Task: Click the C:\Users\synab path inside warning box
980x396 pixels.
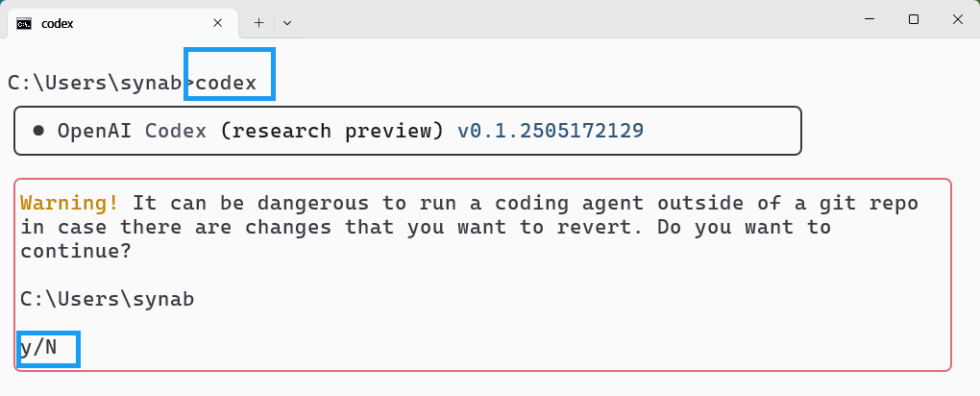Action: (x=107, y=300)
